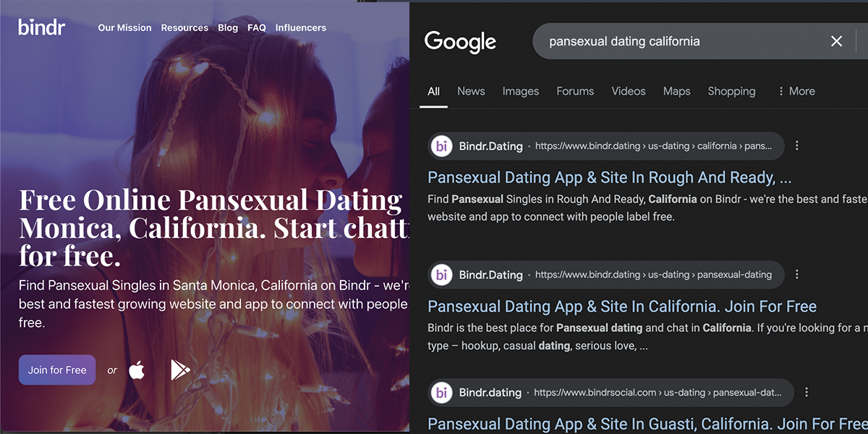This screenshot has width=868, height=434.
Task: Open the Videos search tab
Action: pos(629,91)
